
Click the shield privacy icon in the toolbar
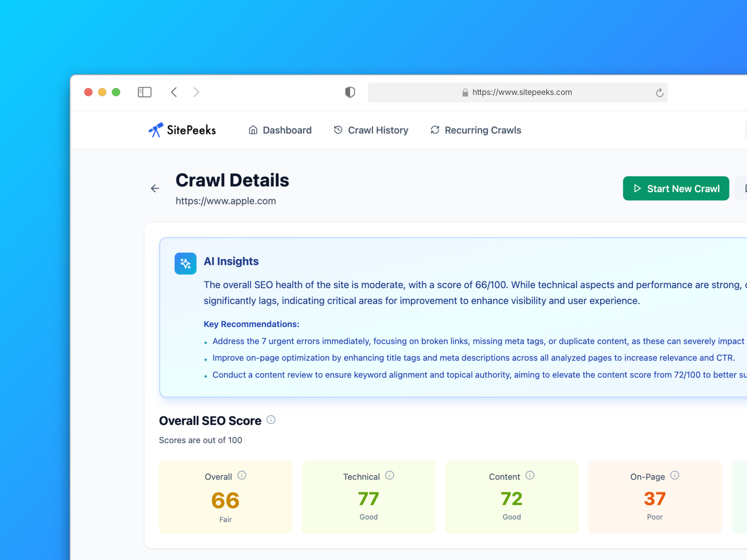350,92
